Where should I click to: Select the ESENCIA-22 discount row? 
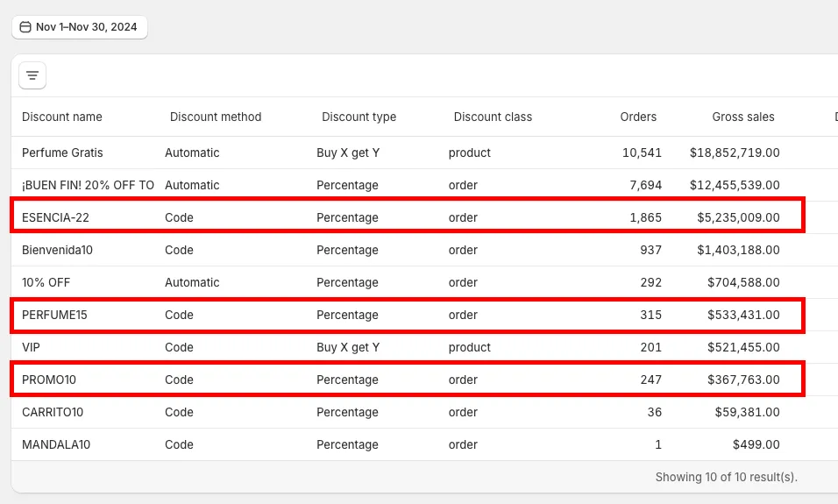(55, 217)
